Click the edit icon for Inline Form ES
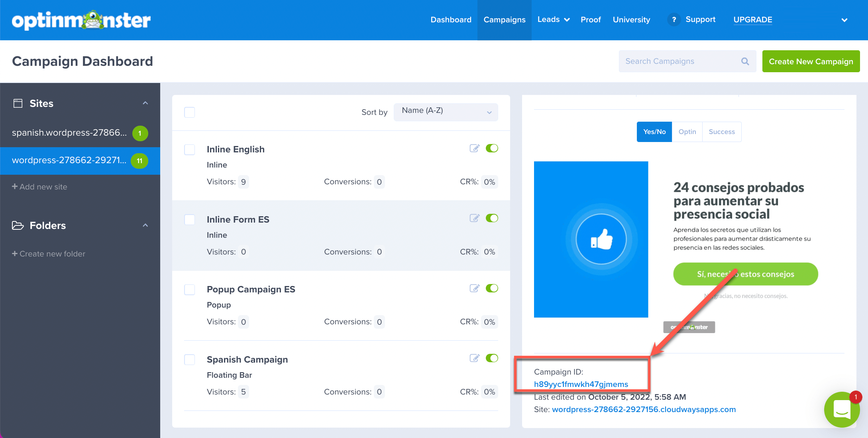The width and height of the screenshot is (868, 438). pos(474,218)
